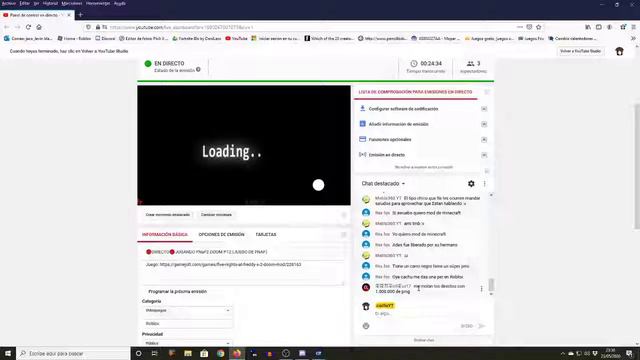
Task: Open the account avatar menu
Action: (619, 51)
